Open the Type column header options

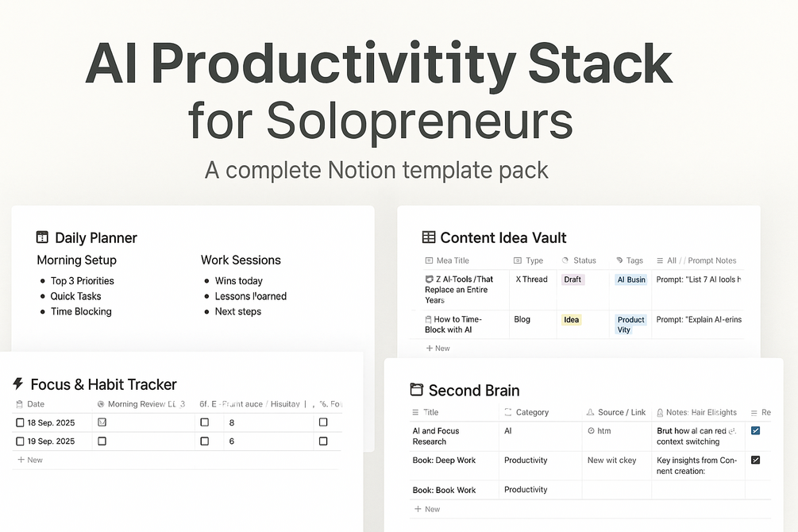(534, 260)
